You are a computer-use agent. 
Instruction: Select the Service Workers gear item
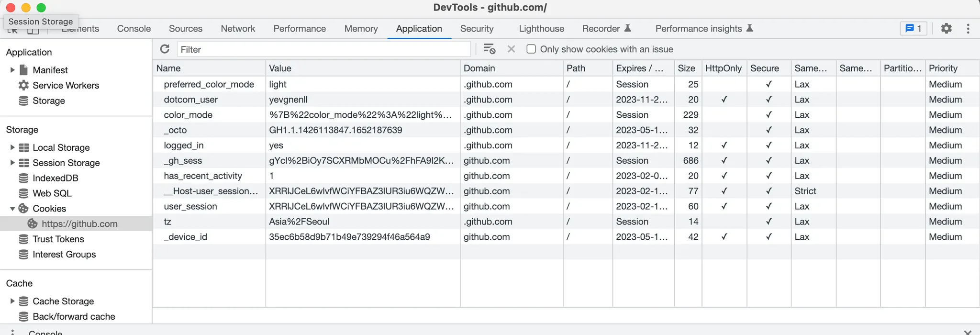pos(23,85)
